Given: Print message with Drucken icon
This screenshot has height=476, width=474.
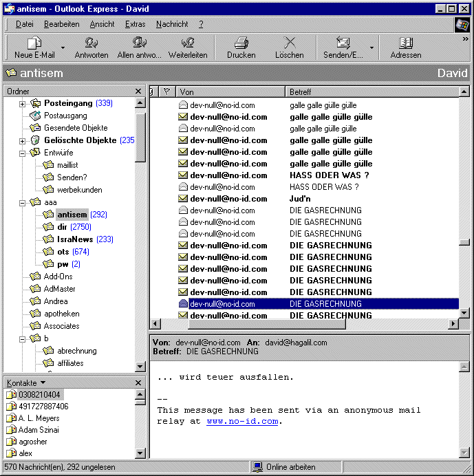Looking at the screenshot, I should pyautogui.click(x=241, y=43).
